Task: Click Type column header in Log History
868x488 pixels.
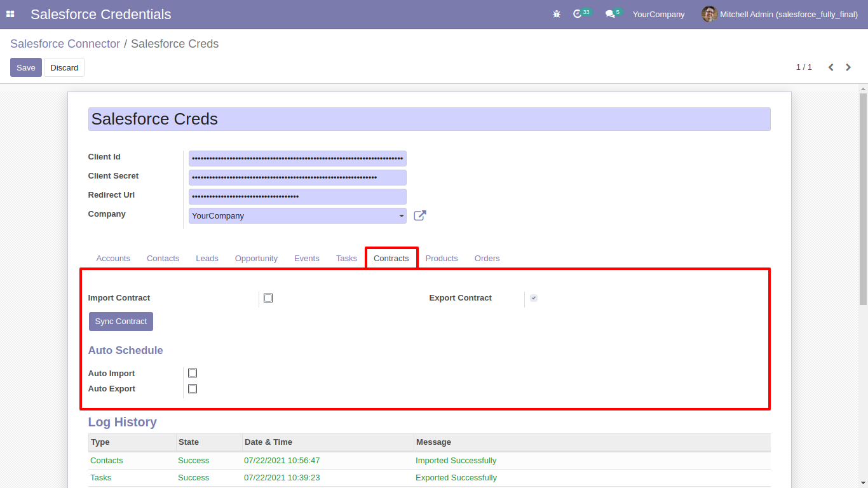Action: tap(132, 442)
